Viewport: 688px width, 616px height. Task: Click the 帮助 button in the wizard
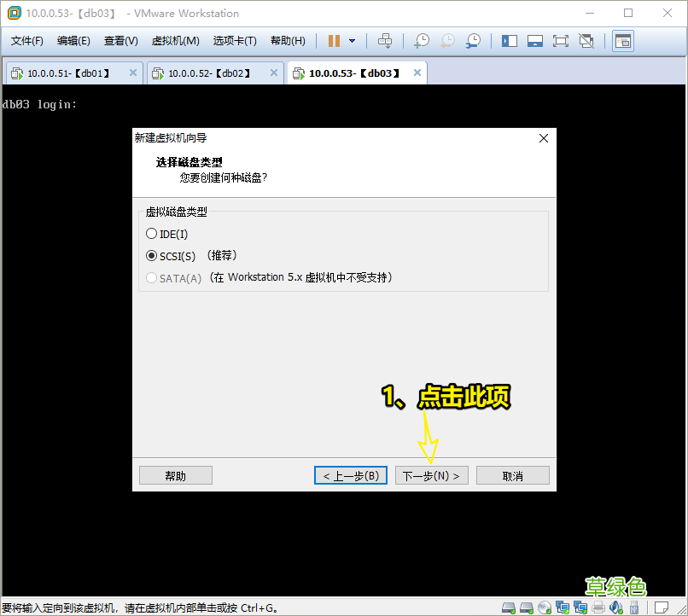(x=176, y=476)
